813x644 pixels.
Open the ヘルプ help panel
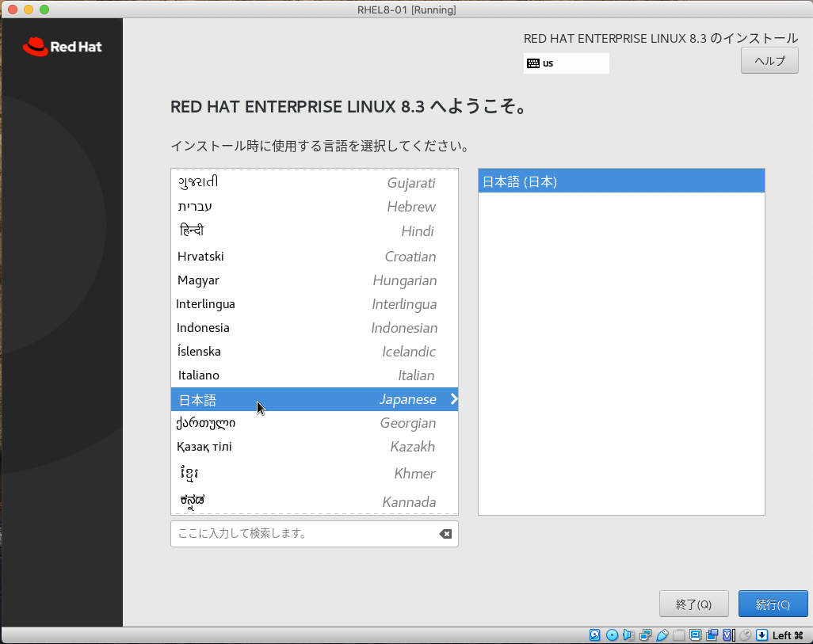click(769, 59)
